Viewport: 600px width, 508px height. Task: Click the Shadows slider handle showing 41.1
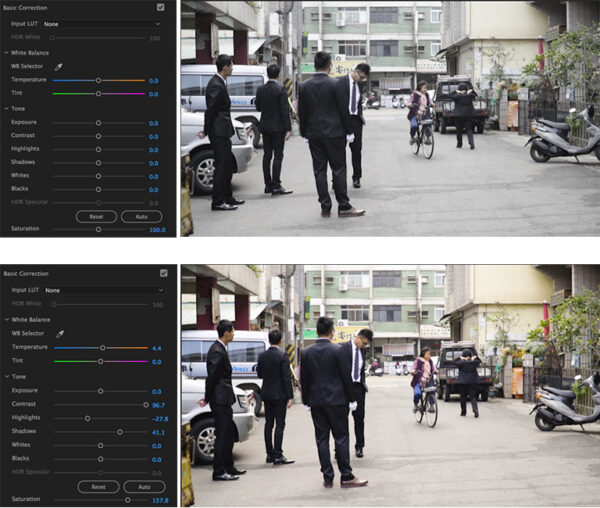(119, 432)
